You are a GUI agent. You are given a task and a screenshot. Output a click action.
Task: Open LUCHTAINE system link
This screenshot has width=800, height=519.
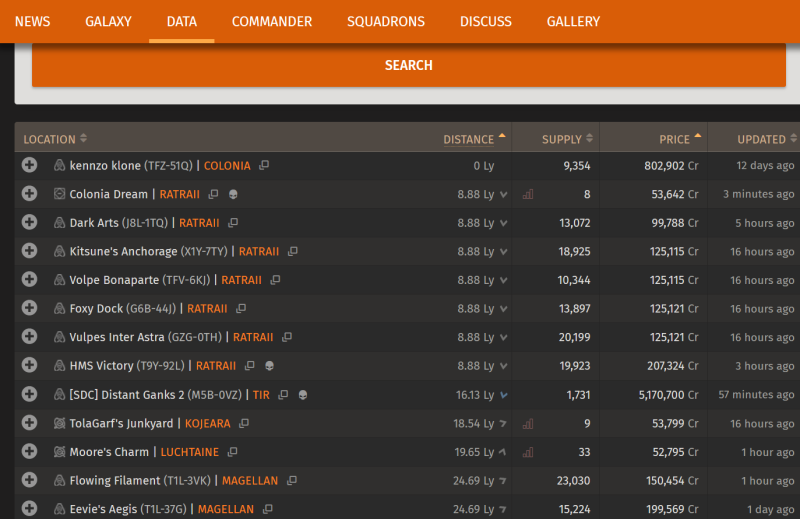(x=190, y=452)
